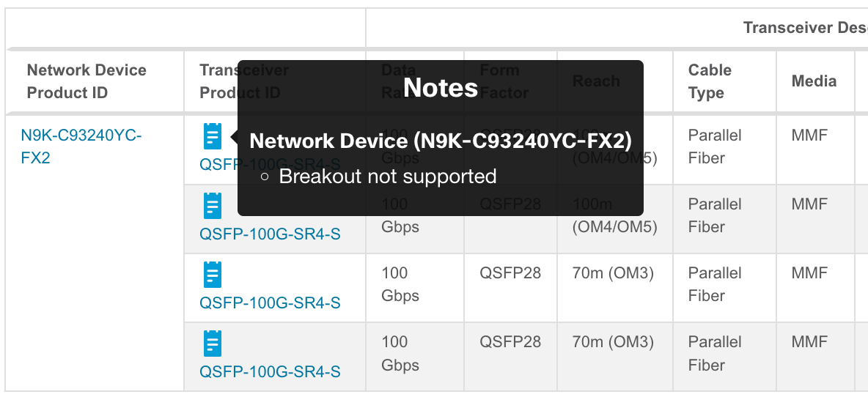Click the QSFP28 cell in the last row
The width and height of the screenshot is (868, 397).
tap(510, 342)
